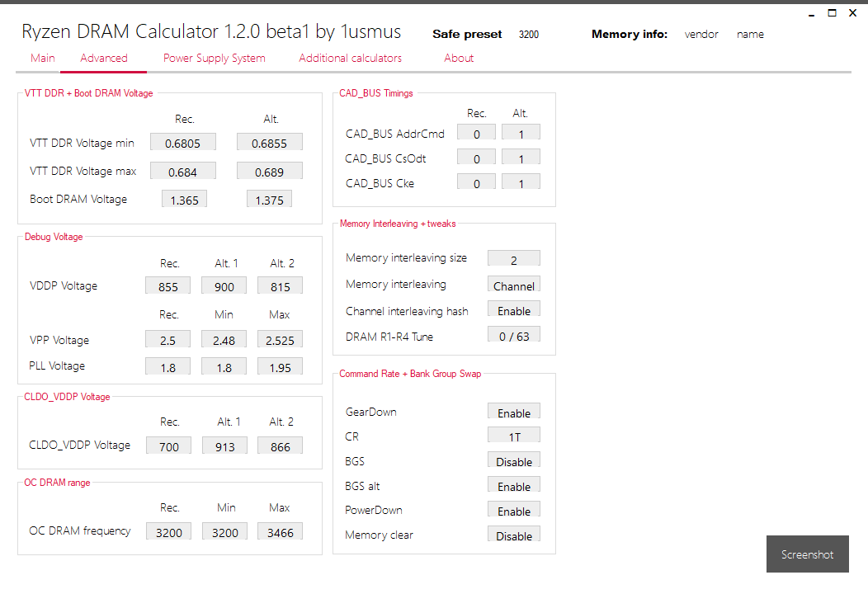Click the OC DRAM frequency label
Image resolution: width=868 pixels, height=594 pixels.
pos(80,531)
